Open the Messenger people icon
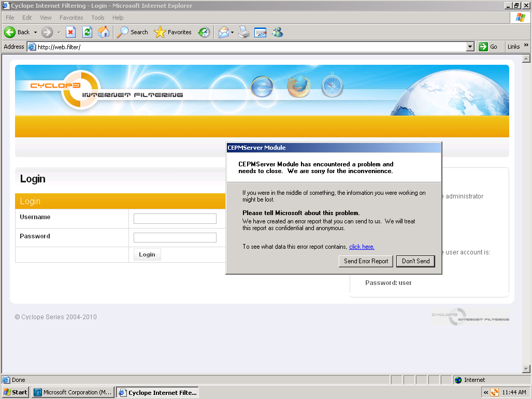The image size is (532, 399). tap(277, 32)
